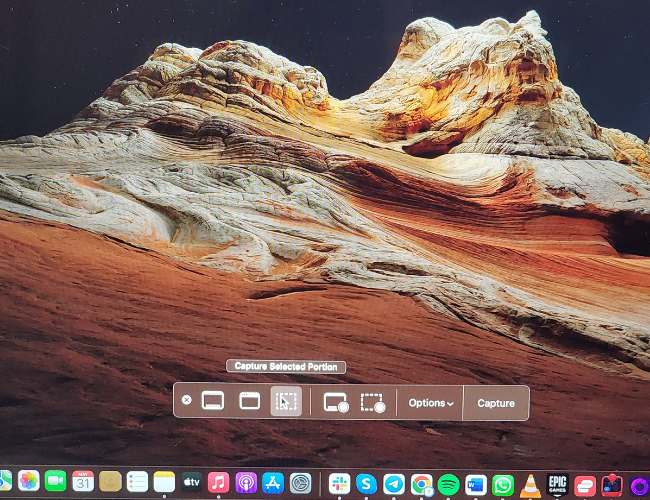This screenshot has height=500, width=650.
Task: Launch Notes from the dock
Action: coord(165,482)
